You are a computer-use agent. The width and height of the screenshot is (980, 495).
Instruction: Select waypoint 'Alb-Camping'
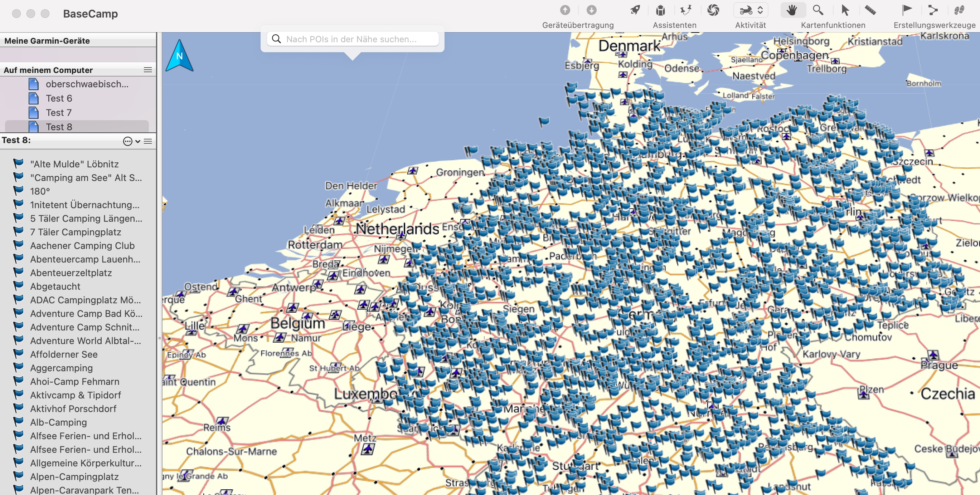tap(58, 422)
